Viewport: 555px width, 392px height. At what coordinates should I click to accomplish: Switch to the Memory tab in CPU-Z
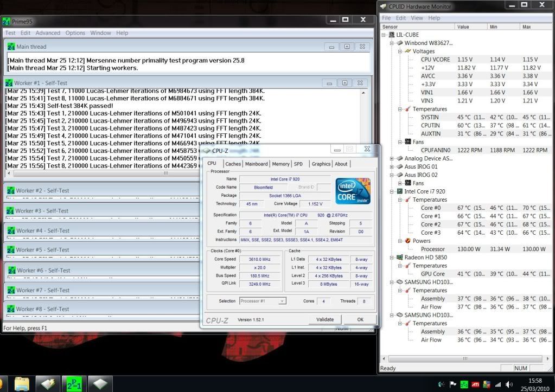280,164
